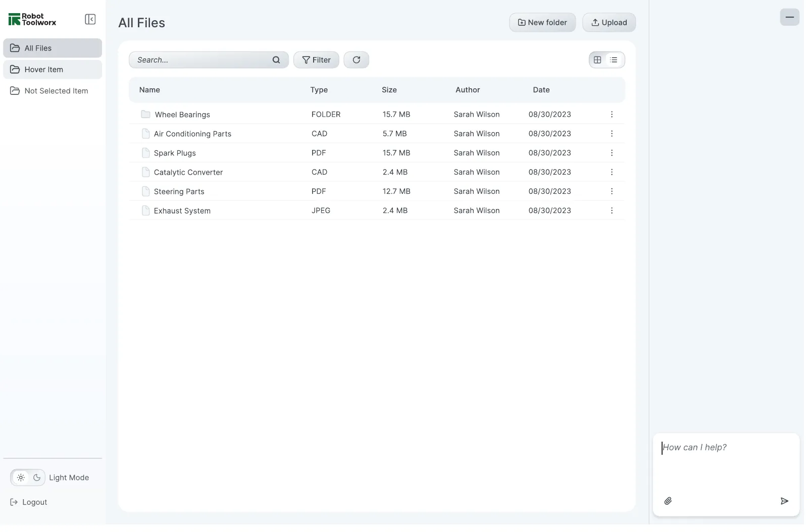This screenshot has width=808, height=532.
Task: Click the attachment paperclip icon
Action: (668, 501)
